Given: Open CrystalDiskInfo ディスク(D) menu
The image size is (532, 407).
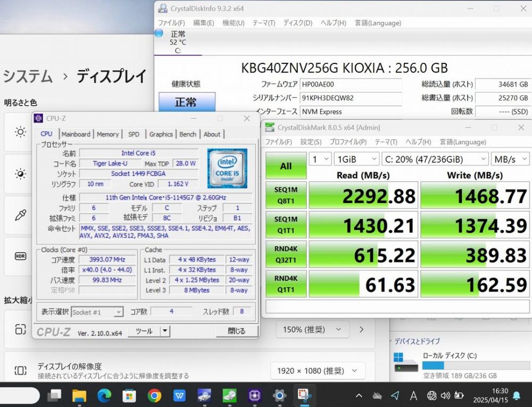Looking at the screenshot, I should pos(297,23).
